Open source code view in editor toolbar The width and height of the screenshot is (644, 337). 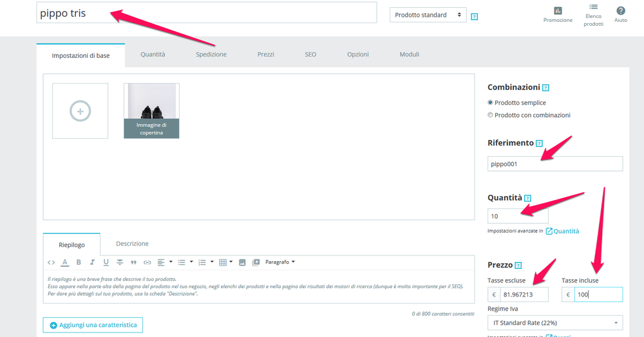pos(51,262)
